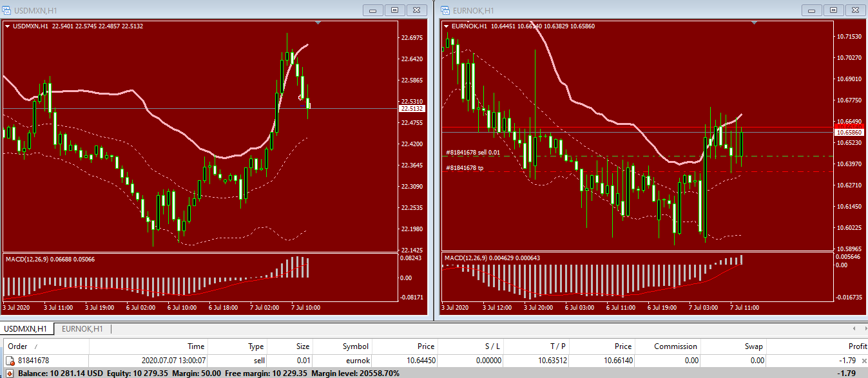Click the chart shift triangle on USDMXN chart
Viewport: 868px width, 378px height.
(x=318, y=23)
